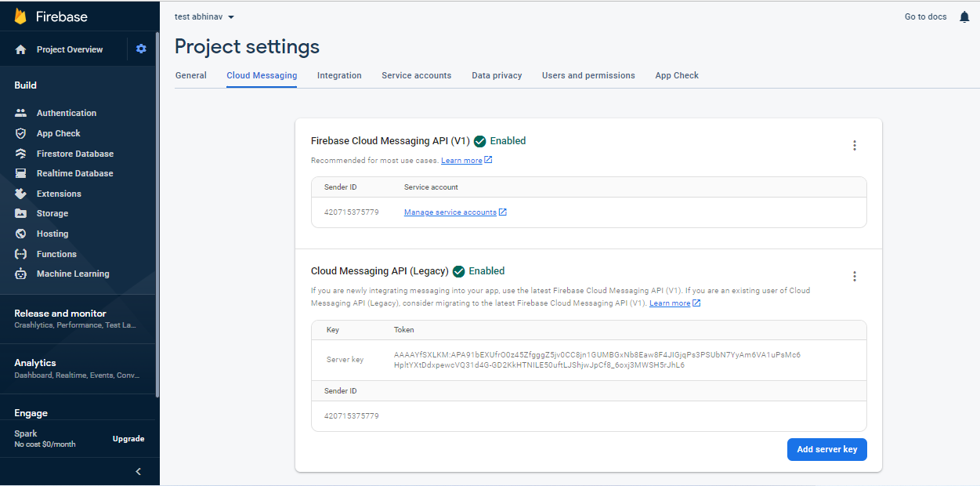Open Firestore Database in the sidebar

point(75,154)
